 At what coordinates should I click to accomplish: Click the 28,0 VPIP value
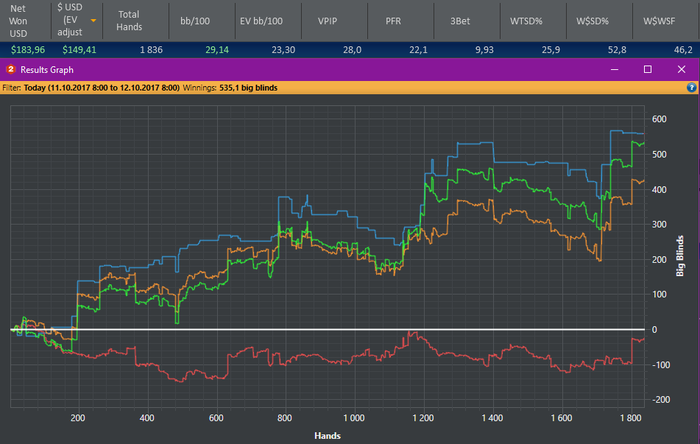[x=352, y=50]
